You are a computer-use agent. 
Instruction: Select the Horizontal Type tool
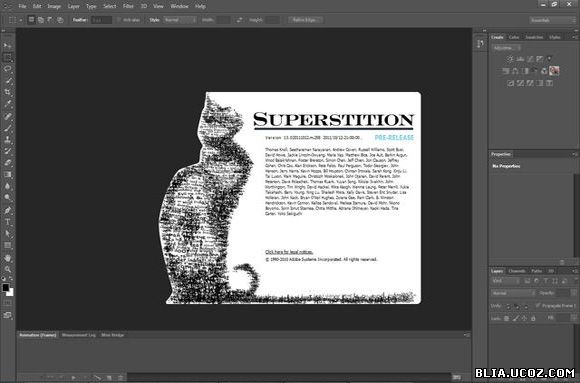(7, 222)
